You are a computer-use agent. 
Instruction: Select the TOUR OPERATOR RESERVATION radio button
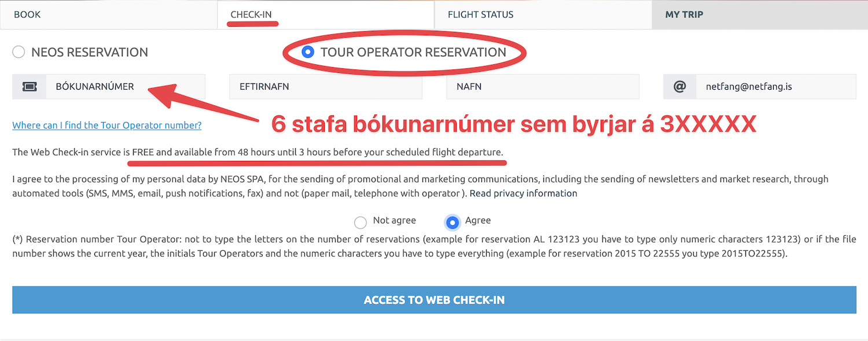click(308, 52)
